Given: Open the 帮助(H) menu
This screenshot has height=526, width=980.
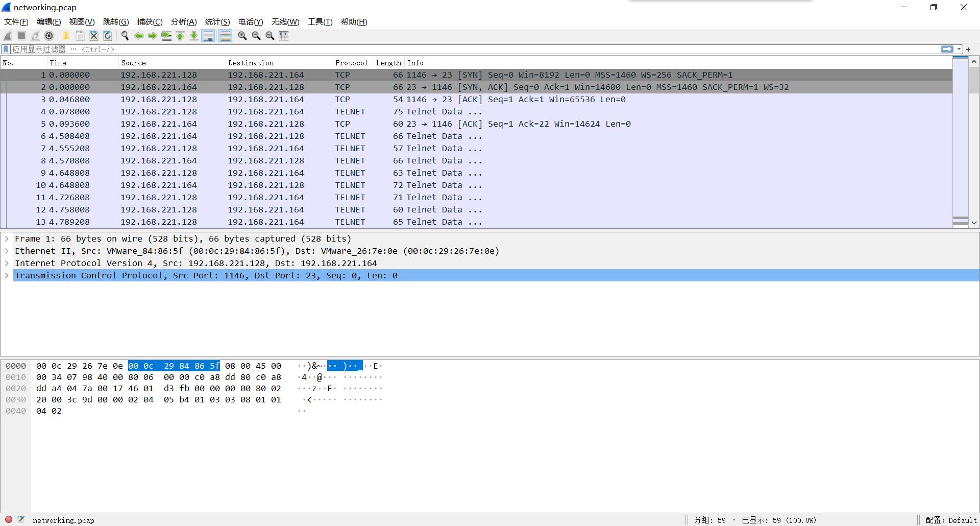Looking at the screenshot, I should [354, 21].
